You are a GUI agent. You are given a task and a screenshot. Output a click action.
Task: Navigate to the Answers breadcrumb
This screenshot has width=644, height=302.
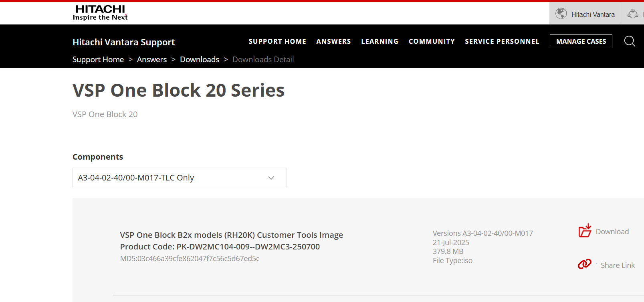152,59
